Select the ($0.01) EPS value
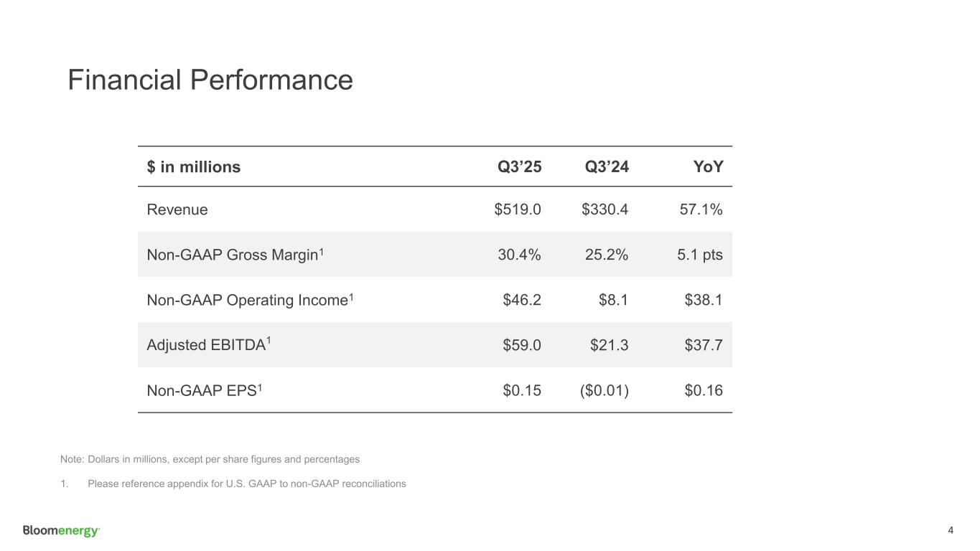The height and width of the screenshot is (551, 980). 605,390
